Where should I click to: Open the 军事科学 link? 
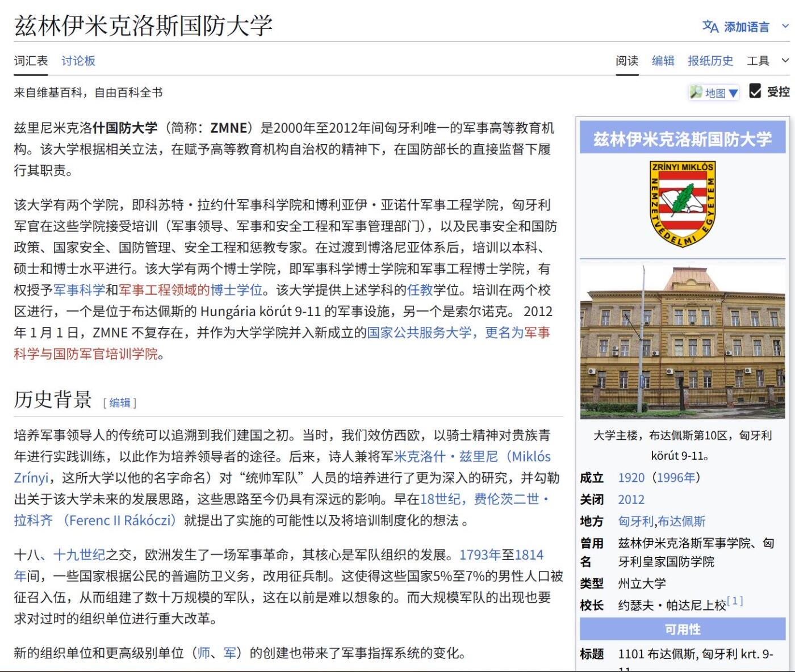click(79, 290)
